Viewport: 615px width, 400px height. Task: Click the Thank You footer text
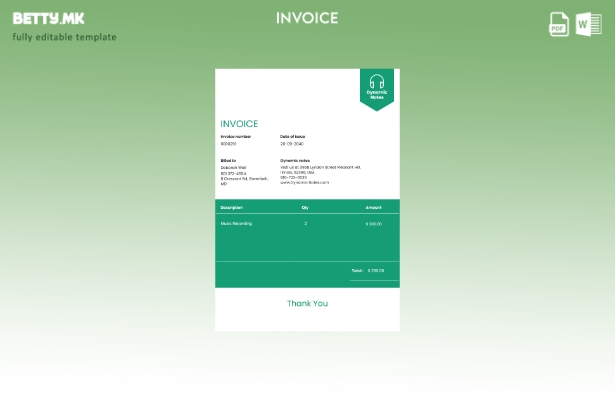307,303
